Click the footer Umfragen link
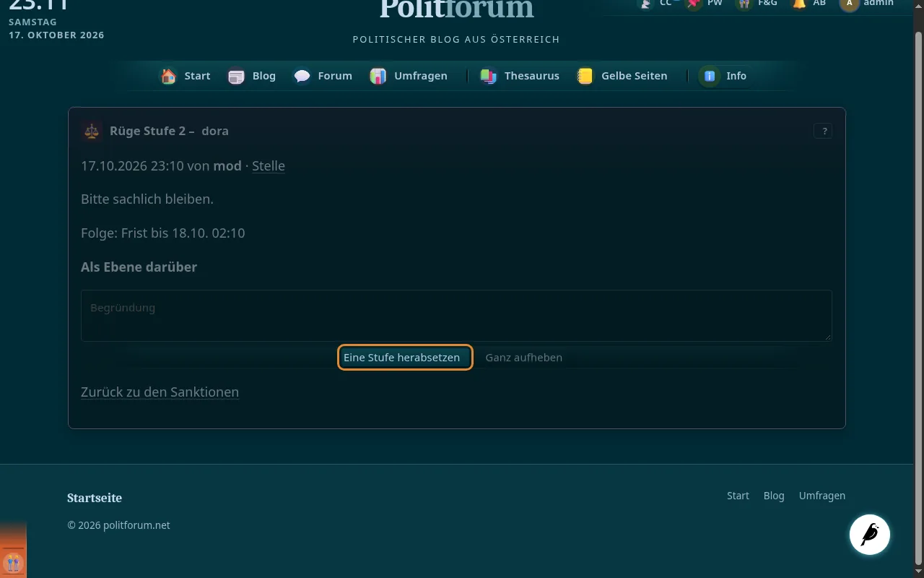 click(x=822, y=496)
